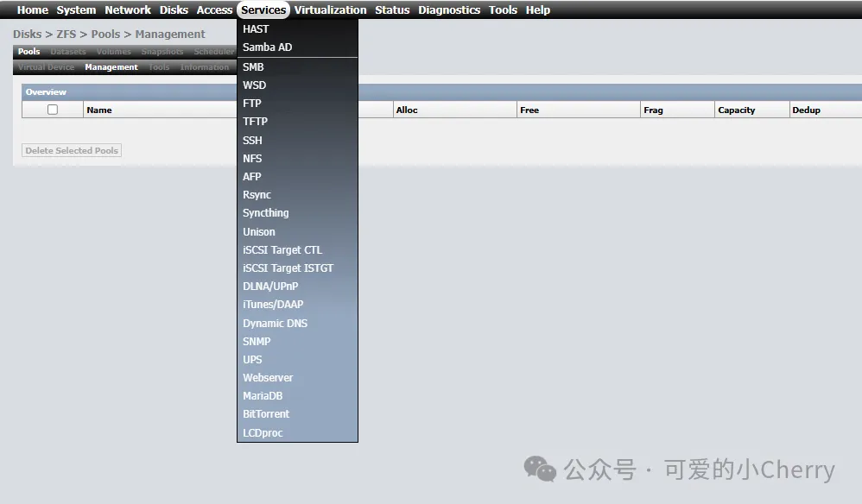Click the Delete Selected Pools button

(x=72, y=150)
